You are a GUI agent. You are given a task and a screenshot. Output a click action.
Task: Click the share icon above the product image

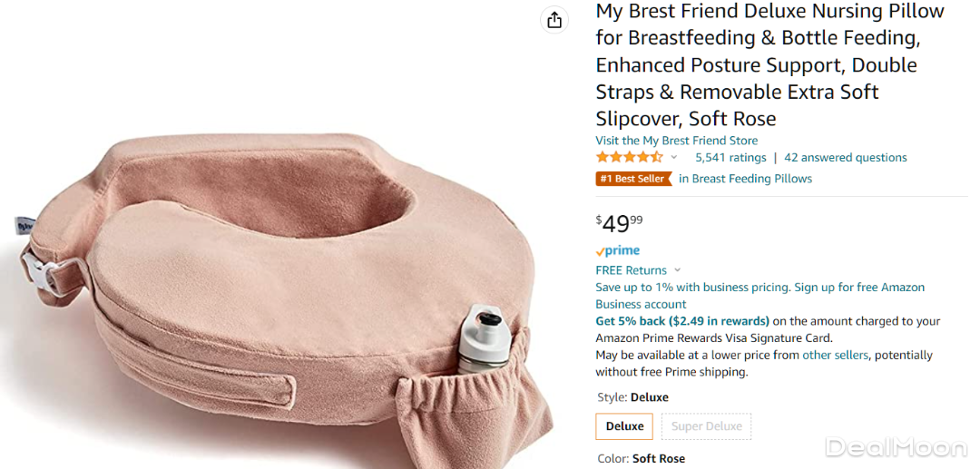[554, 20]
